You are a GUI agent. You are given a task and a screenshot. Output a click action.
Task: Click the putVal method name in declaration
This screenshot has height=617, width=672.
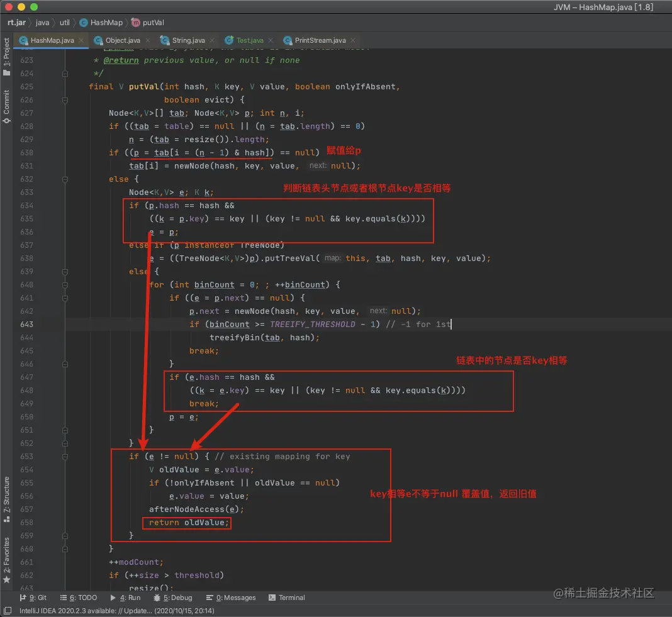(x=144, y=87)
